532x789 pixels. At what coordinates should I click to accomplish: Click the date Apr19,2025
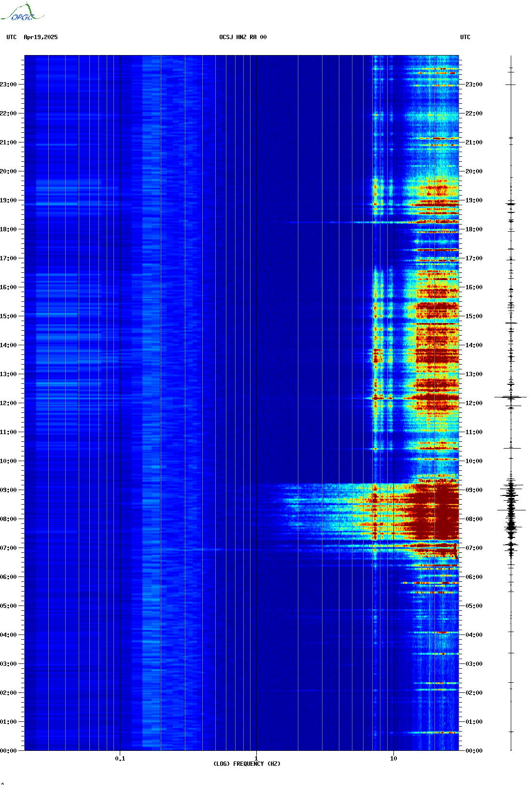coord(41,37)
